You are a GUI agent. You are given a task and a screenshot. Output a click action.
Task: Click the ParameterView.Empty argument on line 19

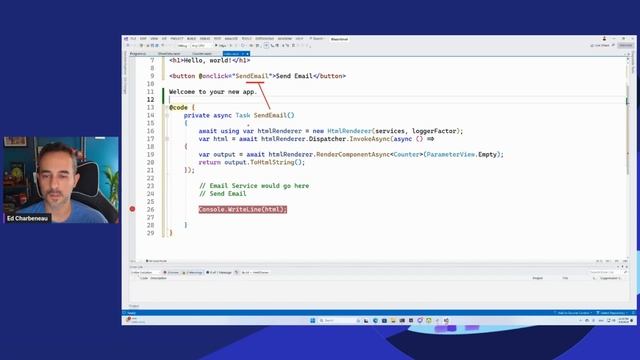click(463, 154)
